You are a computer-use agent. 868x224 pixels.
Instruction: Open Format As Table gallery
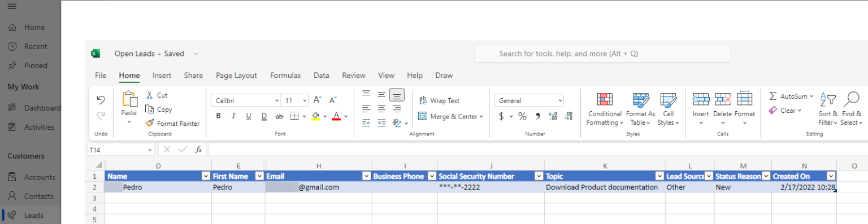640,109
